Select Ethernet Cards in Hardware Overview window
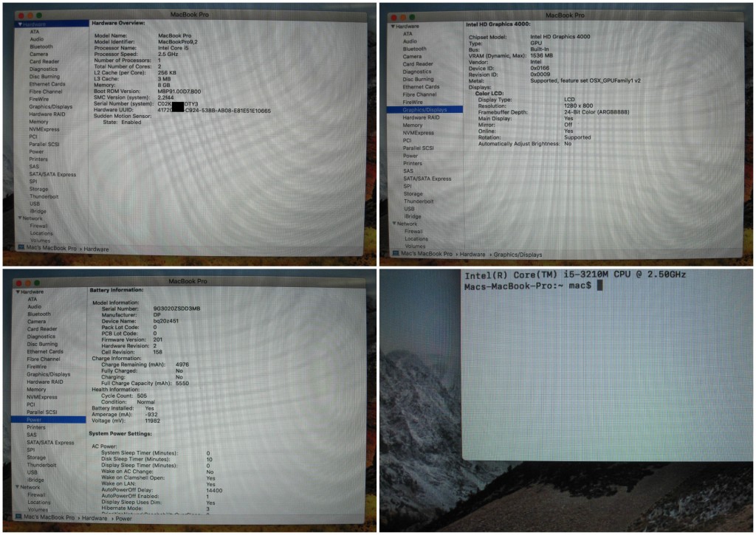The image size is (756, 535). pos(47,84)
